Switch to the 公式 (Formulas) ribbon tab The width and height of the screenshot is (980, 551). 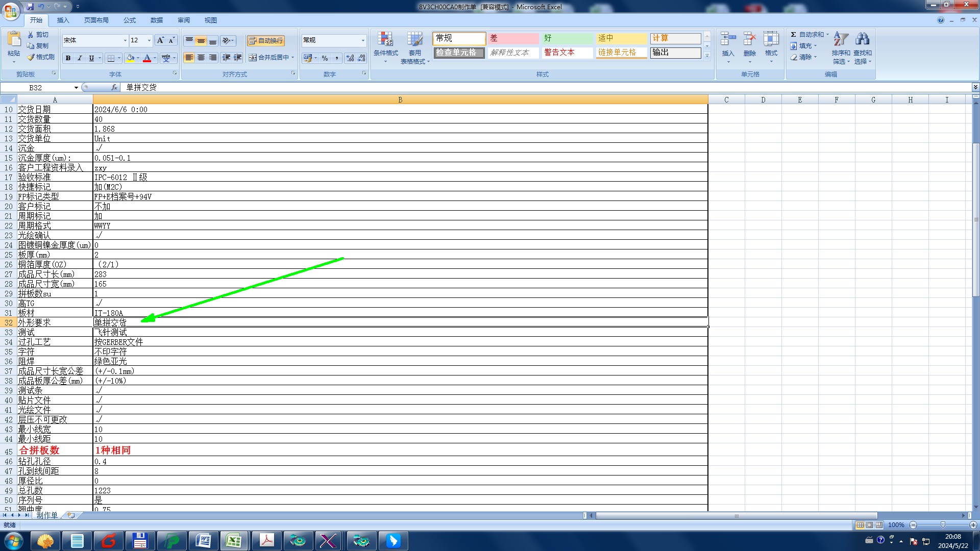(130, 20)
